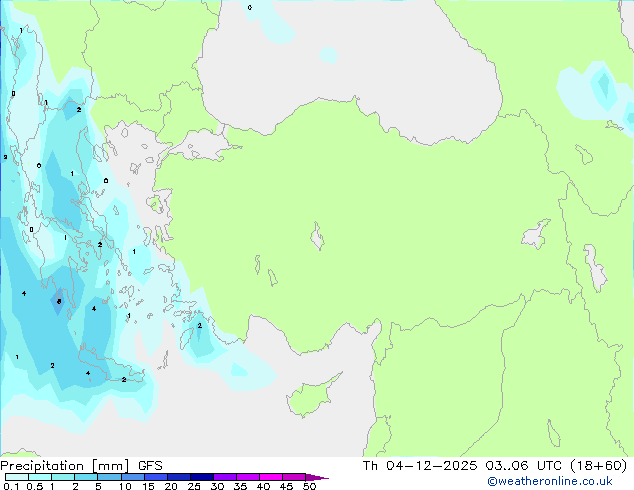Click the '15' legend scale label
634x490 pixels.
(x=148, y=486)
